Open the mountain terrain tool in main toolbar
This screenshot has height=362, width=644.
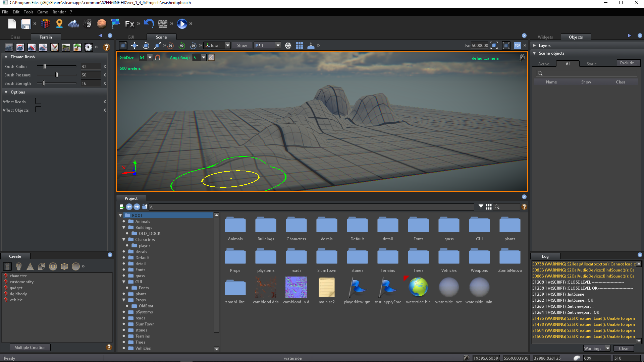point(73,24)
